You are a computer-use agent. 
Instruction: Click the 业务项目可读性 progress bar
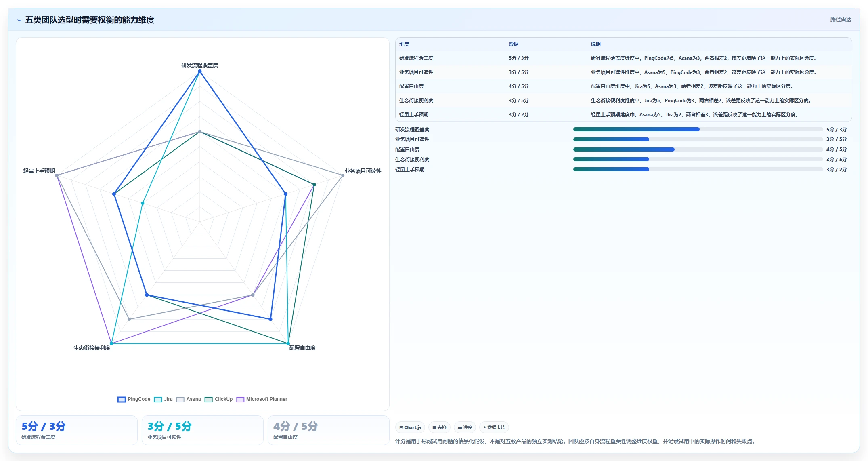tap(698, 139)
